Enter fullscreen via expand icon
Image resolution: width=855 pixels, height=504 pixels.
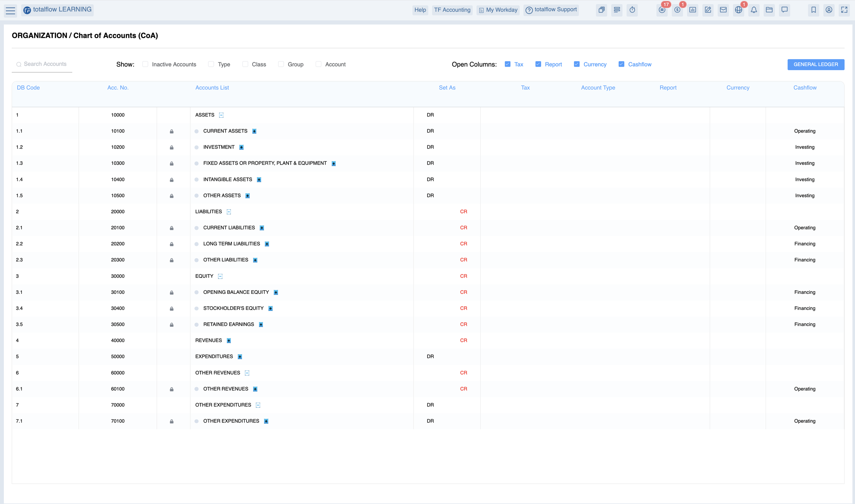click(x=844, y=10)
